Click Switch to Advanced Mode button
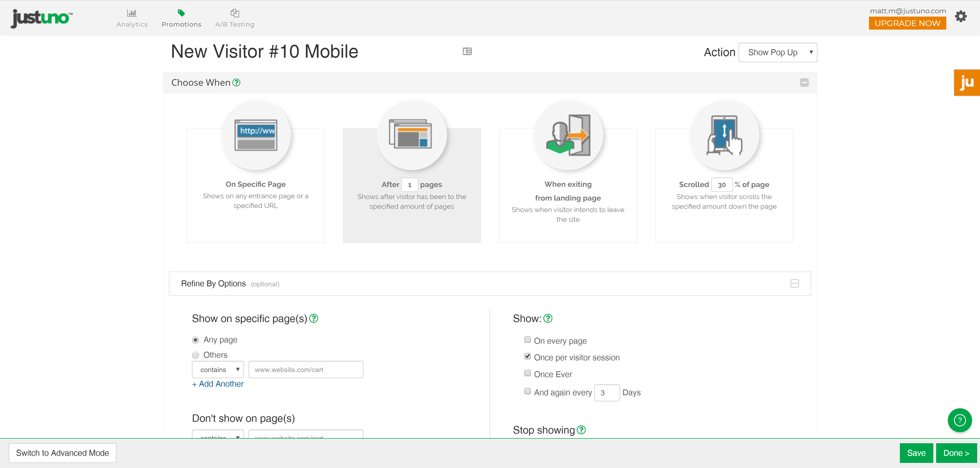The height and width of the screenshot is (468, 980). coord(62,453)
